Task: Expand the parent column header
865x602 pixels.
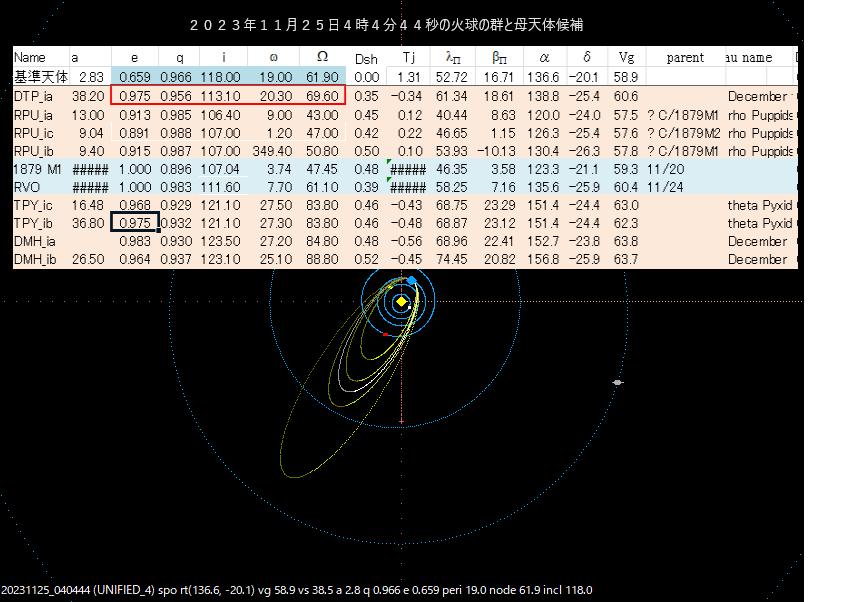Action: 684,57
